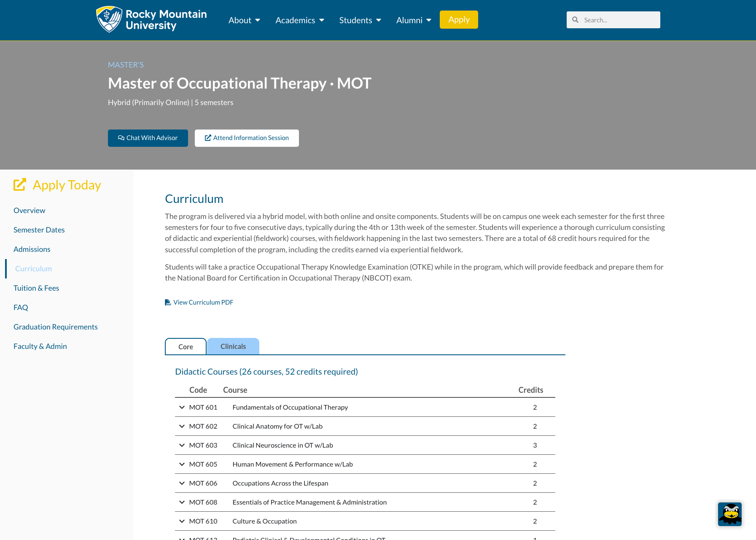756x540 pixels.
Task: Open the Students dropdown menu
Action: point(360,20)
